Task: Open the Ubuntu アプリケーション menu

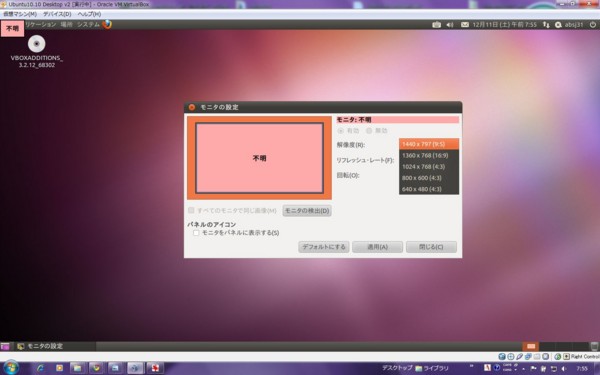Action: pyautogui.click(x=40, y=24)
